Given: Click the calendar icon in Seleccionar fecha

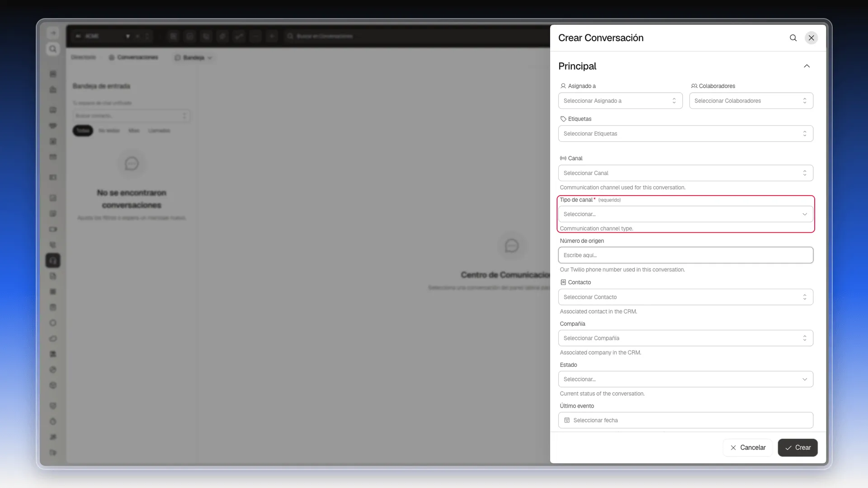Looking at the screenshot, I should [567, 420].
